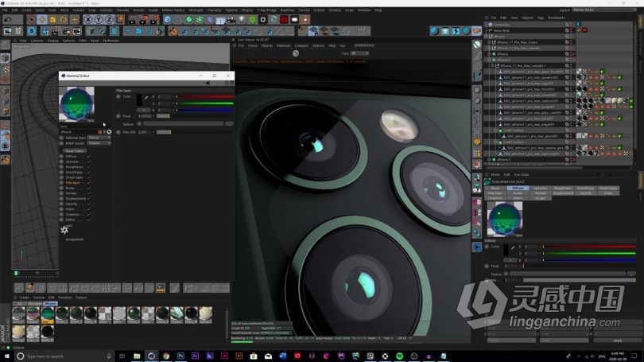644x362 pixels.
Task: Click the Film layer Texture field bar
Action: coord(183,123)
